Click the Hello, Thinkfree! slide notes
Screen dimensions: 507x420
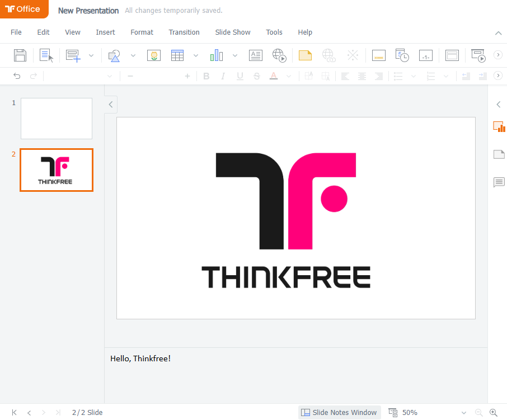pos(140,358)
